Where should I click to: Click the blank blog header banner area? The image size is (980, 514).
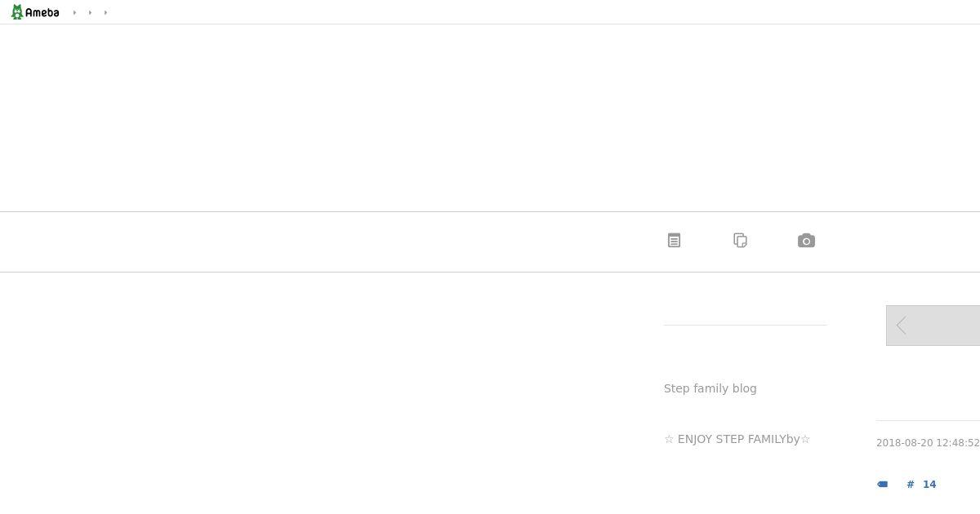click(490, 118)
